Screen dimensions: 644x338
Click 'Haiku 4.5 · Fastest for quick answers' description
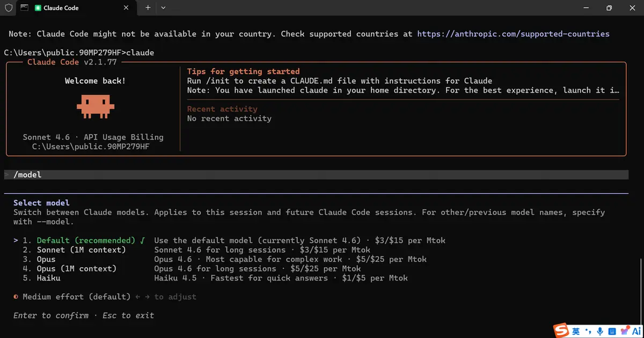pos(281,278)
